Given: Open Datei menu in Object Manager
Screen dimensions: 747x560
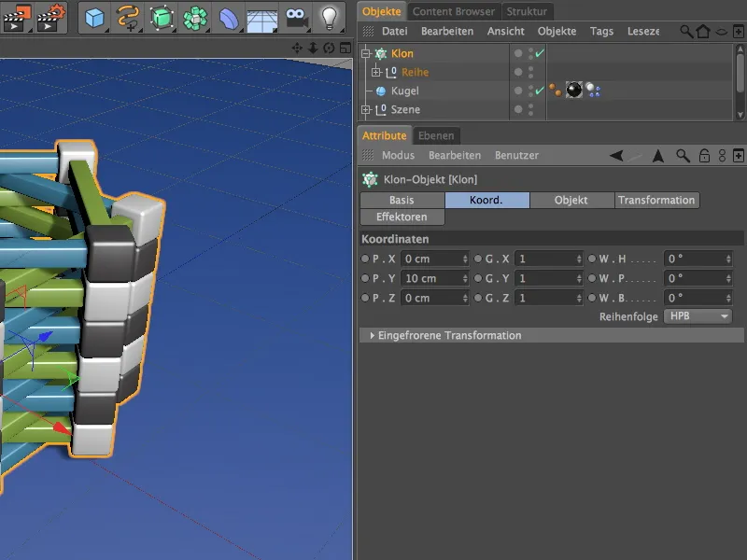Looking at the screenshot, I should click(394, 32).
